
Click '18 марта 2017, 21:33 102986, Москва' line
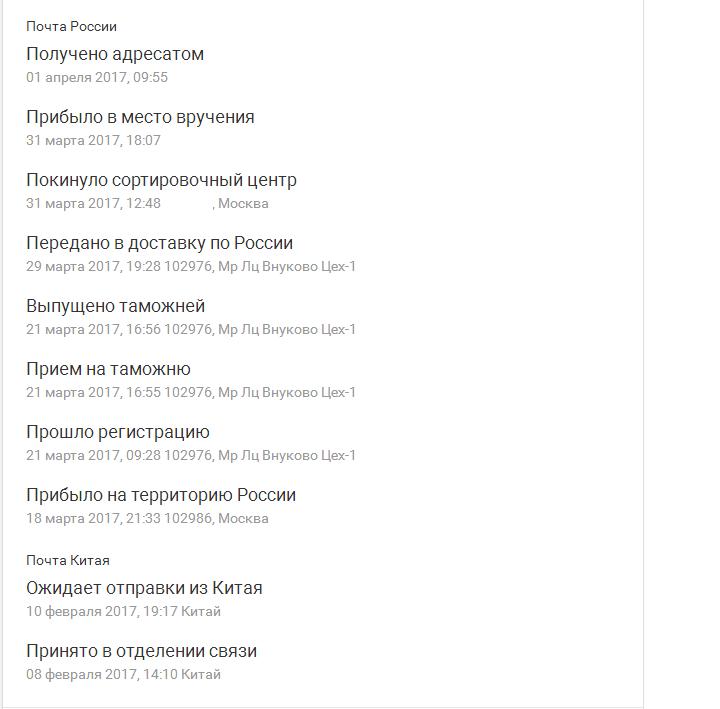147,518
